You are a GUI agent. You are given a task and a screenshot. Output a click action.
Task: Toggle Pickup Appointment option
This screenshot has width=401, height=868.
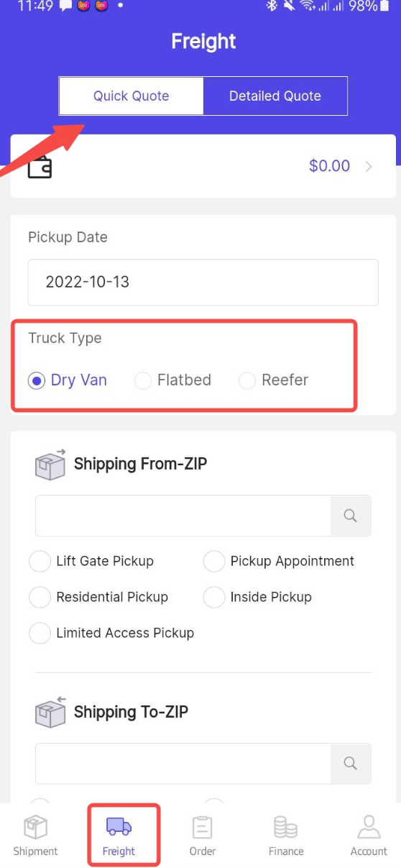[x=279, y=561]
